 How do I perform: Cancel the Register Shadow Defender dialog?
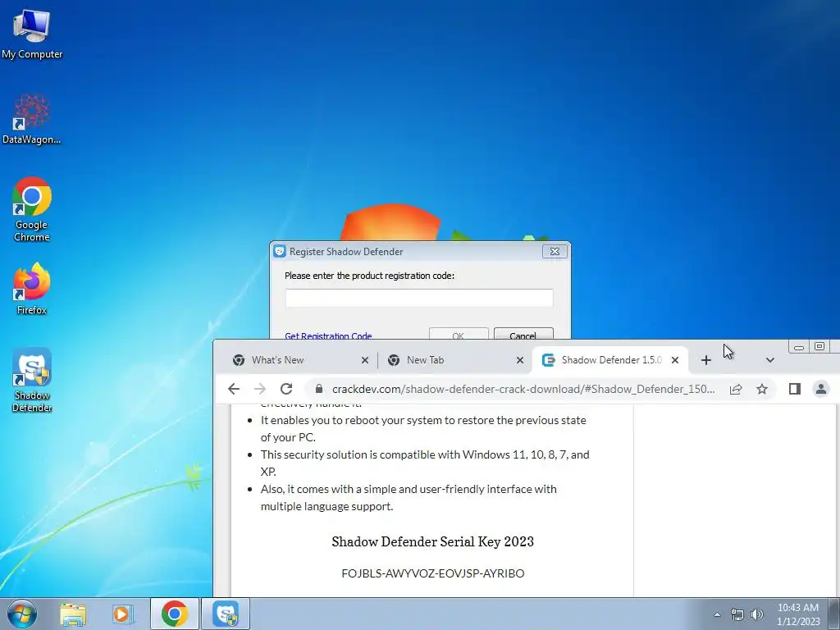[x=523, y=334]
